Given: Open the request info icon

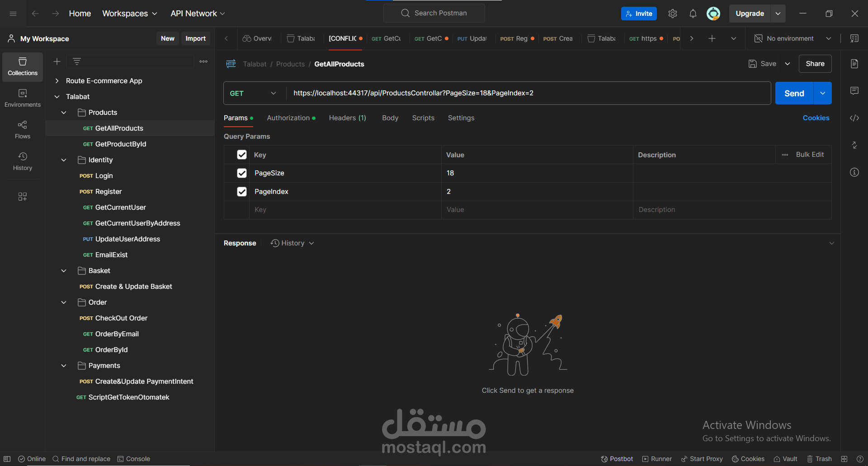Looking at the screenshot, I should [854, 172].
